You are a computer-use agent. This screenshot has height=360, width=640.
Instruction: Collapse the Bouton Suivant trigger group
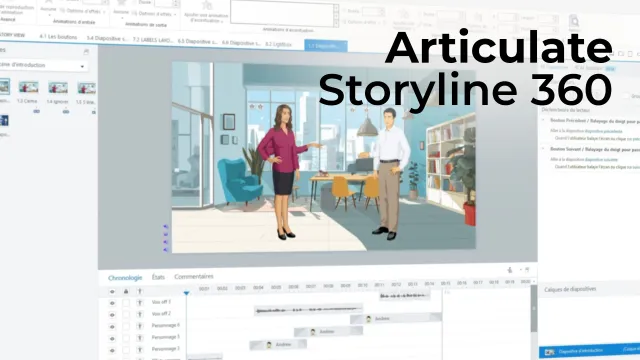pyautogui.click(x=543, y=149)
